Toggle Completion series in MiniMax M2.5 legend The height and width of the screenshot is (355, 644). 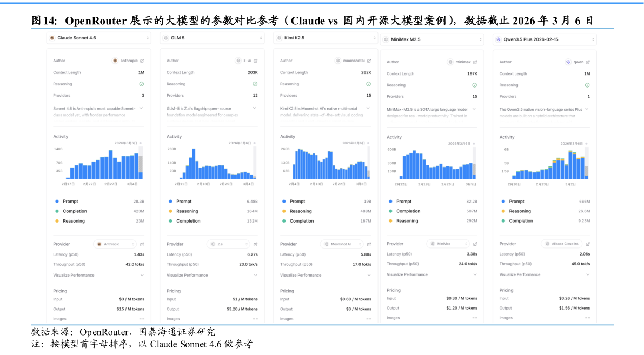click(x=408, y=211)
